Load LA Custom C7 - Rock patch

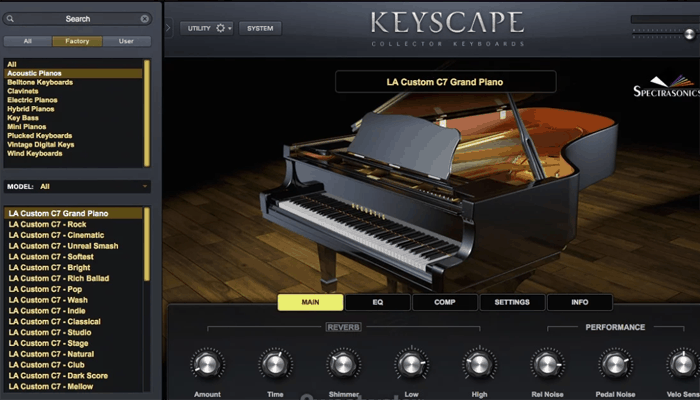coord(74,224)
